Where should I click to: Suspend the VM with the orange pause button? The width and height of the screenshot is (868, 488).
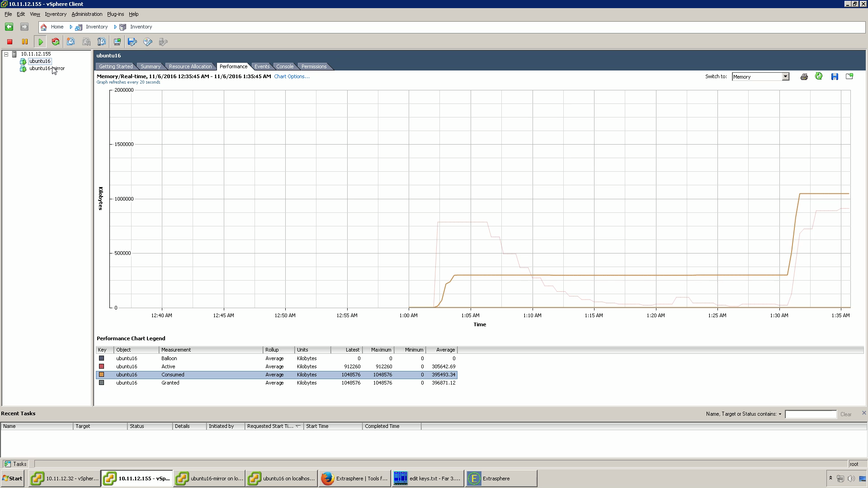pyautogui.click(x=25, y=42)
